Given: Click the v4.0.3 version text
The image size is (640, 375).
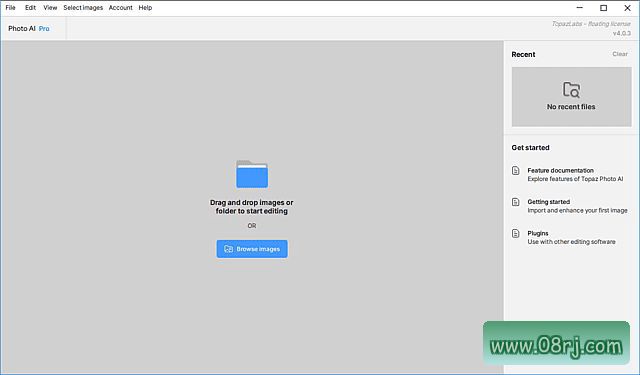Looking at the screenshot, I should 622,33.
